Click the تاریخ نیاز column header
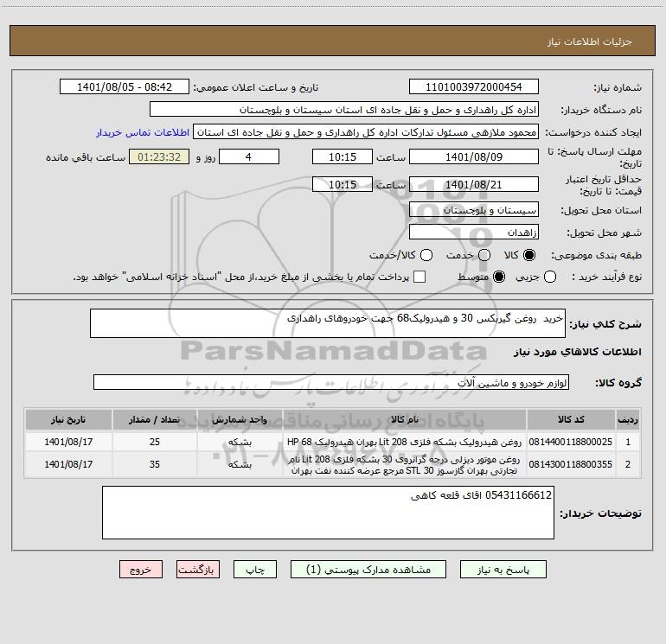Image resolution: width=666 pixels, height=644 pixels. pyautogui.click(x=68, y=419)
